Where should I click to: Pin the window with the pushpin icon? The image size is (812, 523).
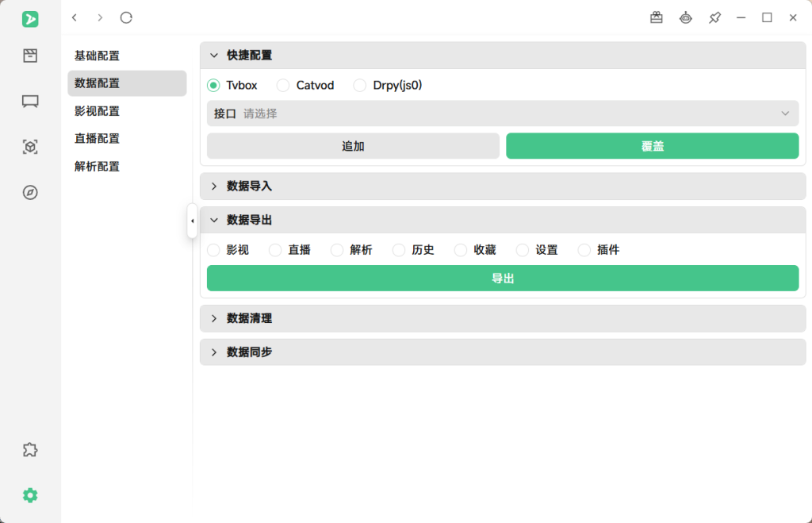pyautogui.click(x=714, y=17)
